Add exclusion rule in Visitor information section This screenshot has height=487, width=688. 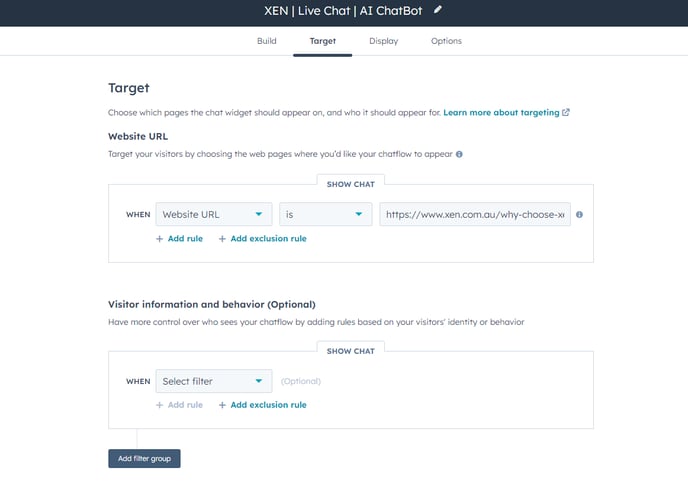262,405
